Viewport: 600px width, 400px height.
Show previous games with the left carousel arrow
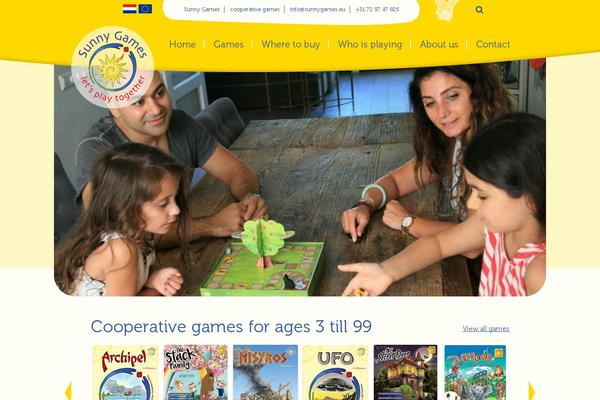(68, 391)
